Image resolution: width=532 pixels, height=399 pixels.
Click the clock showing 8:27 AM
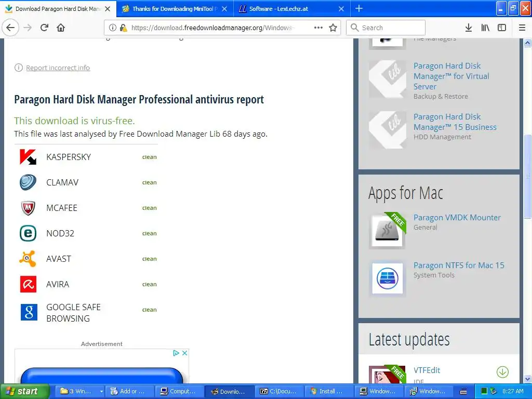click(x=513, y=391)
